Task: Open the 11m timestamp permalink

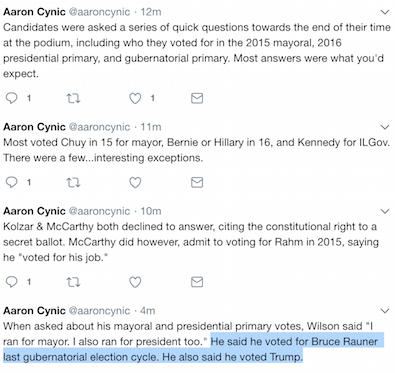Action: coord(151,127)
